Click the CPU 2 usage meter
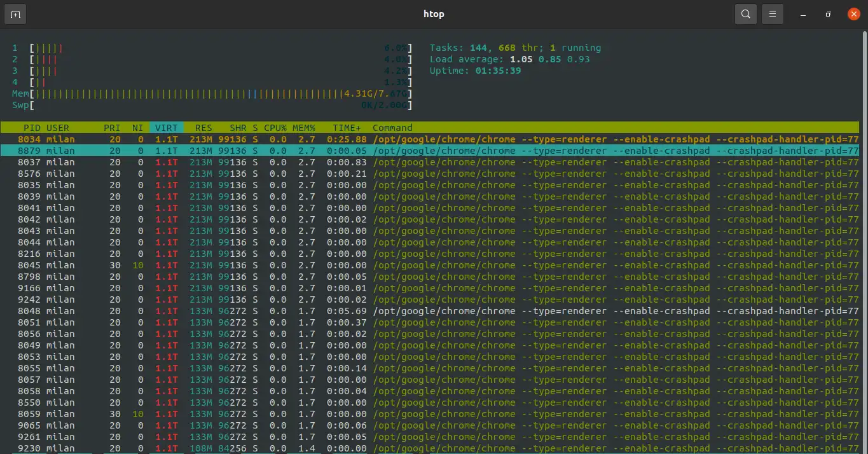 pos(212,59)
